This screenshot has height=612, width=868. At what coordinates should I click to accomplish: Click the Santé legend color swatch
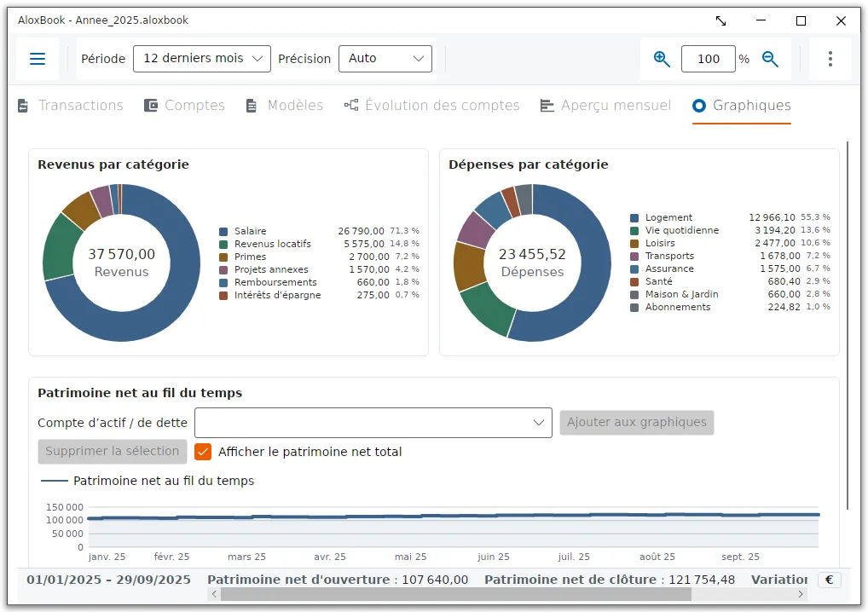634,281
